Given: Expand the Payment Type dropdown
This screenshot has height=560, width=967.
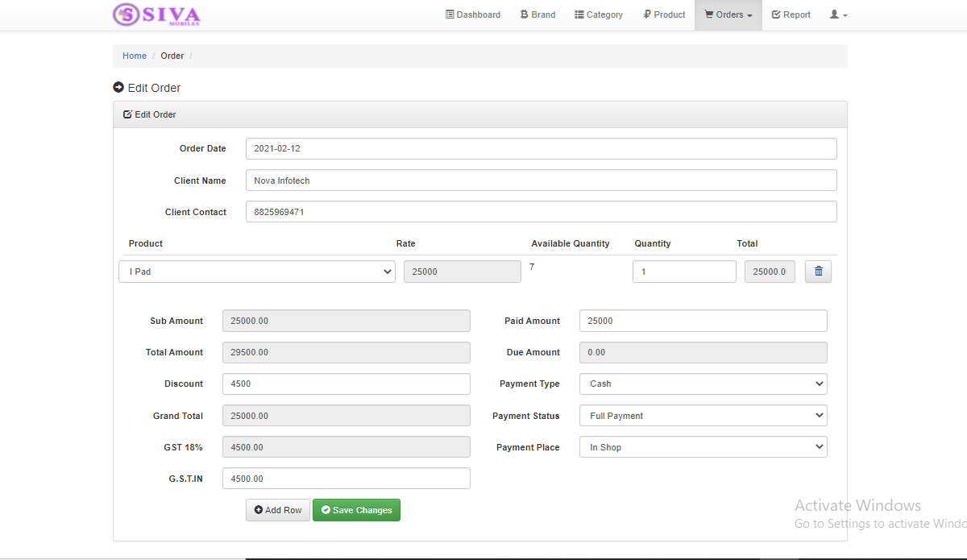Looking at the screenshot, I should 703,384.
